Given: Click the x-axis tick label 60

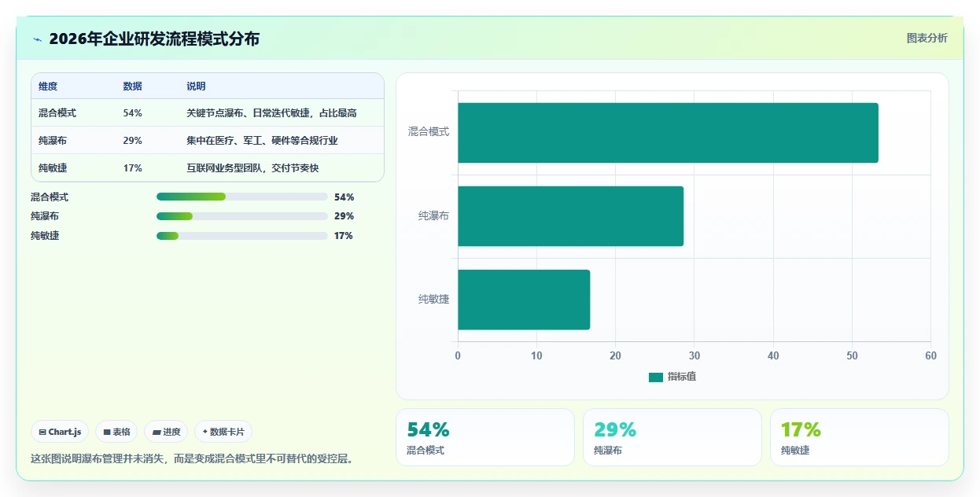Looking at the screenshot, I should 931,355.
